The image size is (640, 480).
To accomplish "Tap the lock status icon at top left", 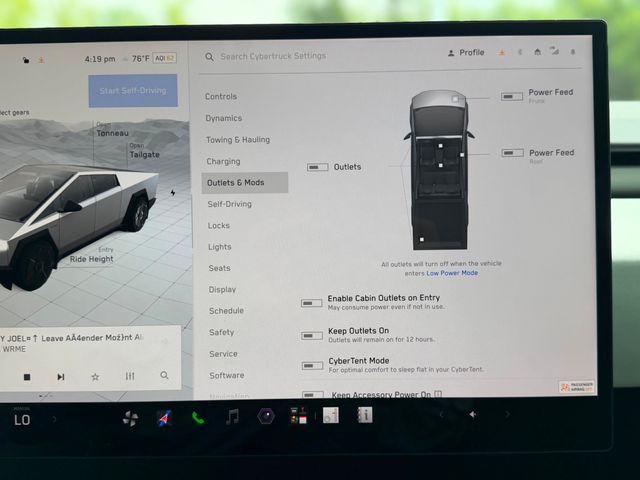I will pos(26,60).
